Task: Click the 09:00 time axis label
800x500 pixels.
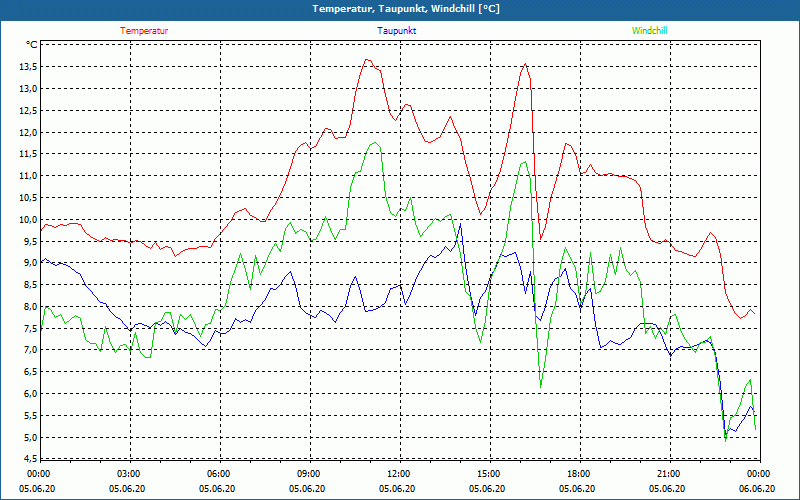Action: tap(307, 474)
